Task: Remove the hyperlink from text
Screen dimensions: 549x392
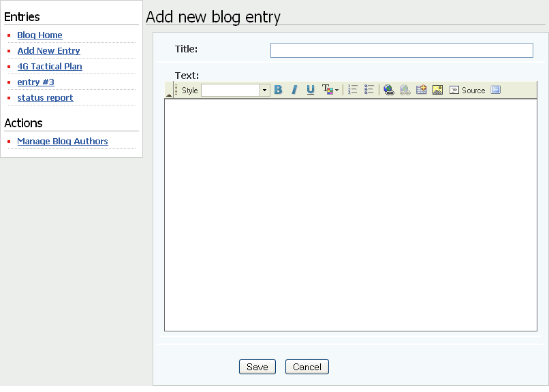Action: tap(405, 89)
